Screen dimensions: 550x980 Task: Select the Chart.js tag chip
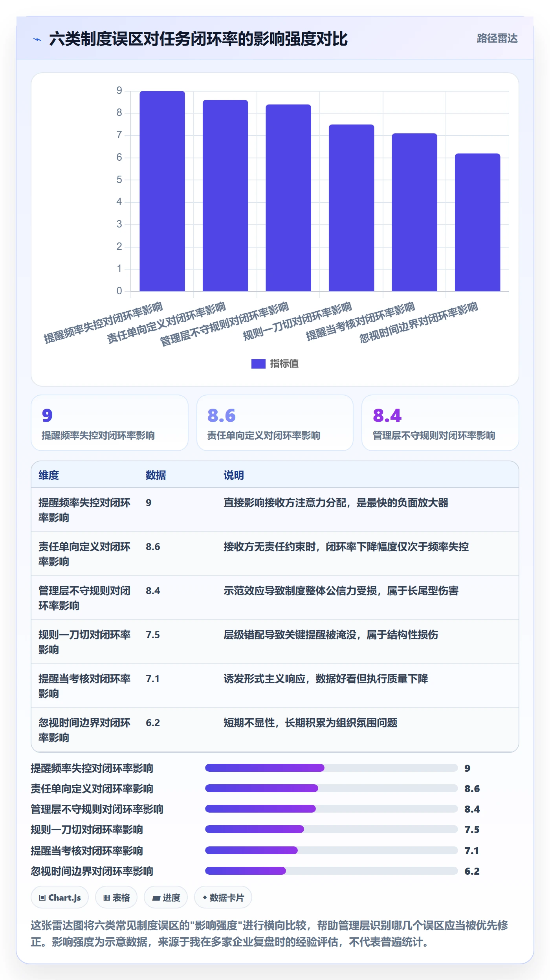click(60, 897)
